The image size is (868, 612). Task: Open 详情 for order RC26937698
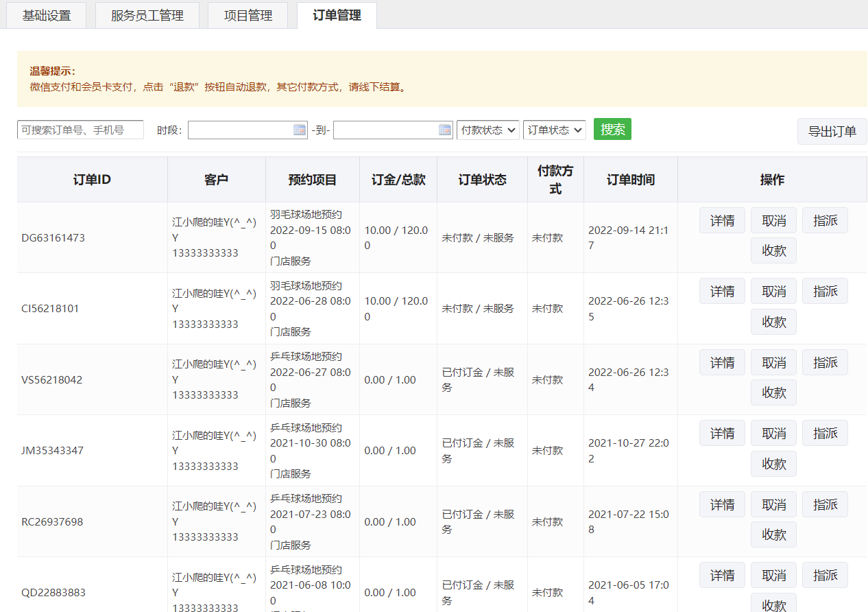coord(722,504)
